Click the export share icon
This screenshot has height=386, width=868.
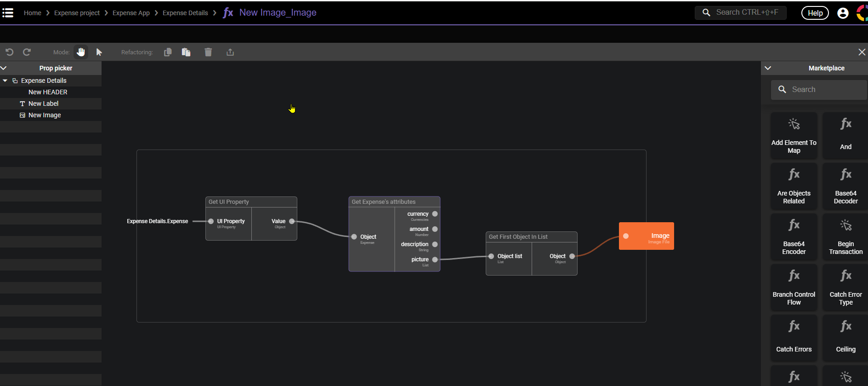click(230, 52)
